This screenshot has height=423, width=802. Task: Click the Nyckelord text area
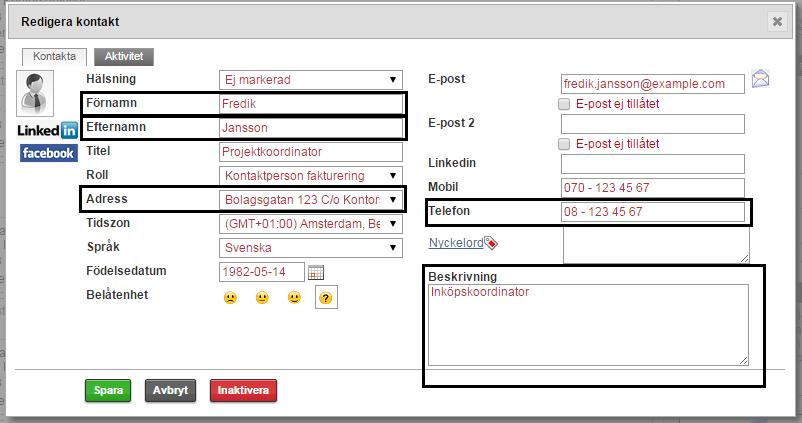pos(656,244)
